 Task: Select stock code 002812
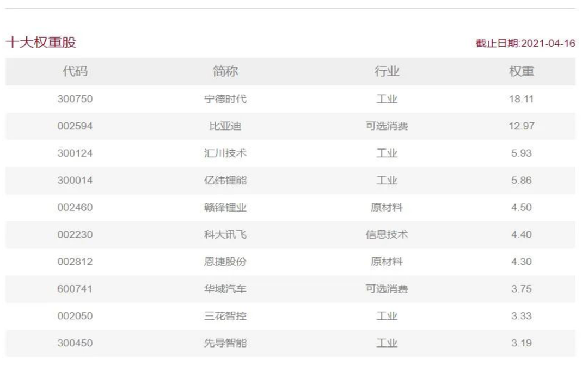(75, 262)
